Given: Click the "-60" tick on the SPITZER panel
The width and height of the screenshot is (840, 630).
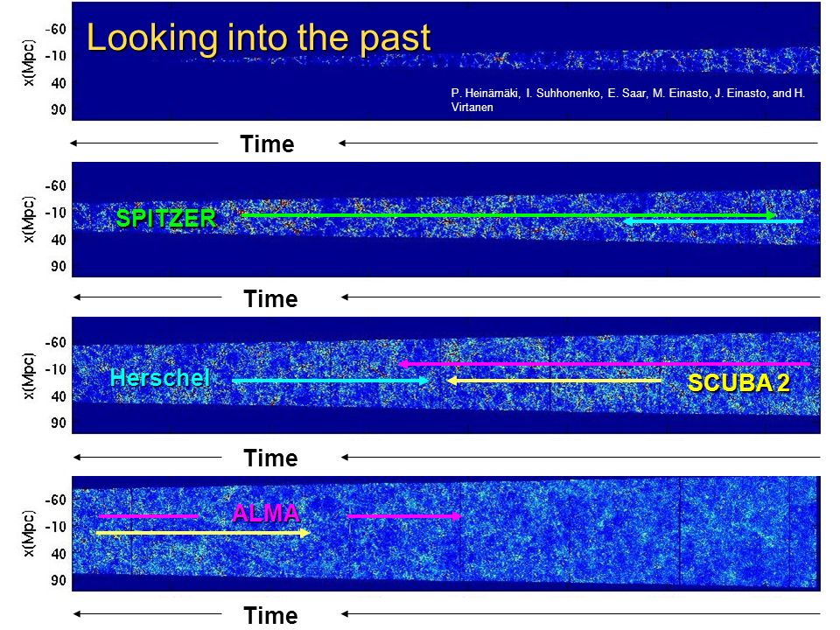Looking at the screenshot, I should [56, 185].
